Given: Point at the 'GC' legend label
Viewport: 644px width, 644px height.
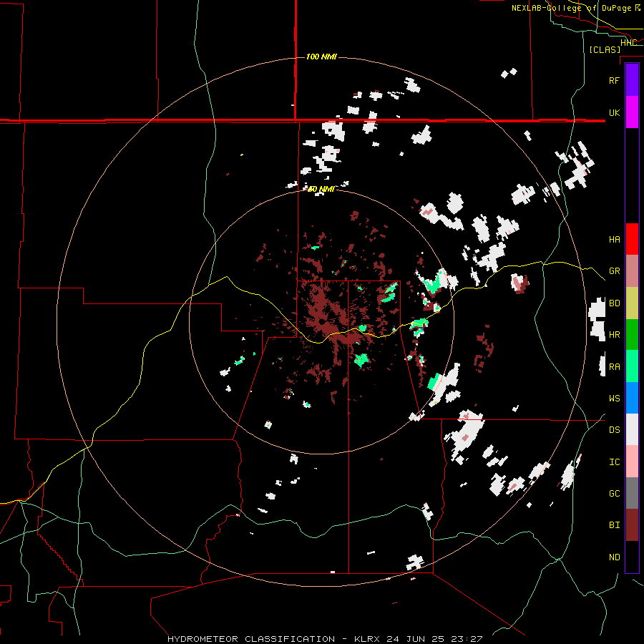Looking at the screenshot, I should click(614, 494).
